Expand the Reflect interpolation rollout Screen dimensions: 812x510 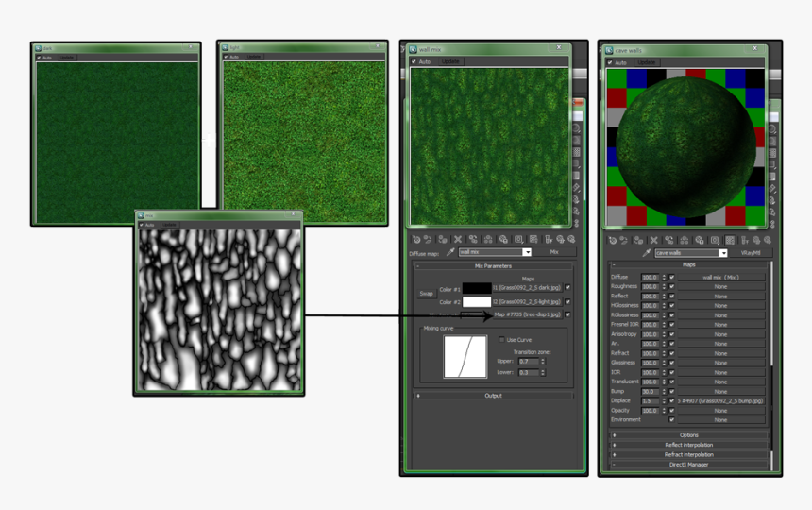(x=688, y=445)
